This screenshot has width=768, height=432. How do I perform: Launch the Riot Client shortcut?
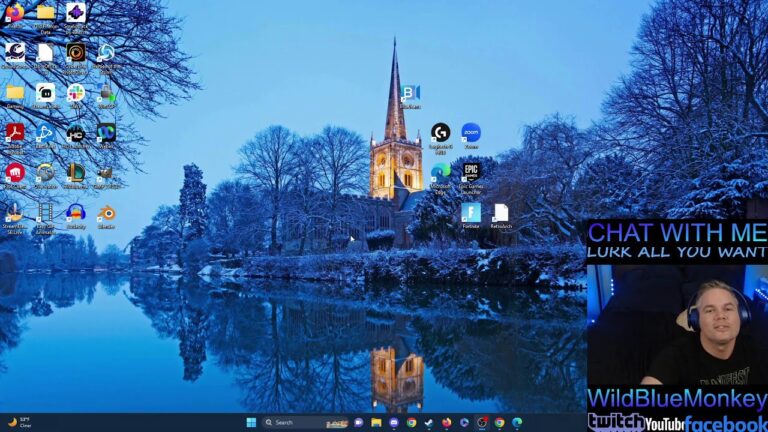pyautogui.click(x=15, y=176)
